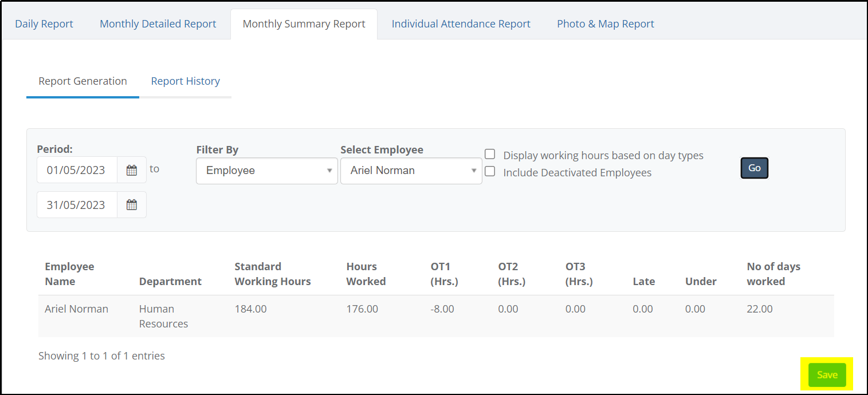The image size is (868, 395).
Task: Open calendar picker for start date
Action: coord(132,170)
